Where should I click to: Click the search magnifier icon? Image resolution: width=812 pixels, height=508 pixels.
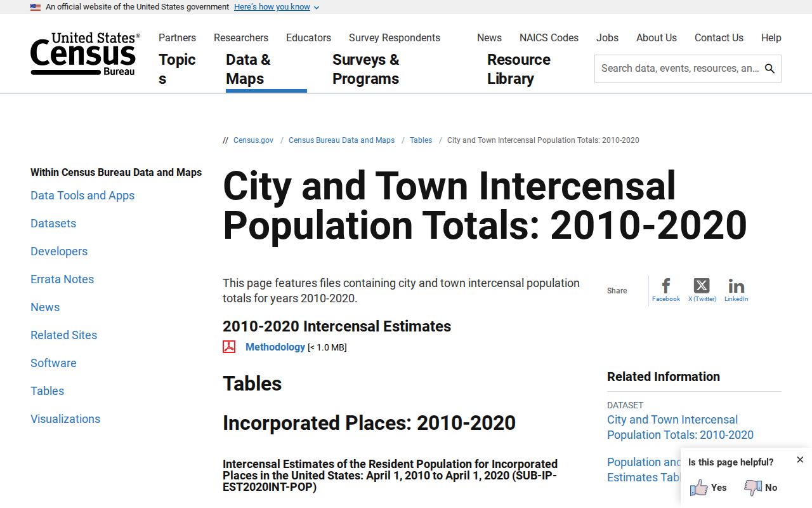tap(769, 69)
